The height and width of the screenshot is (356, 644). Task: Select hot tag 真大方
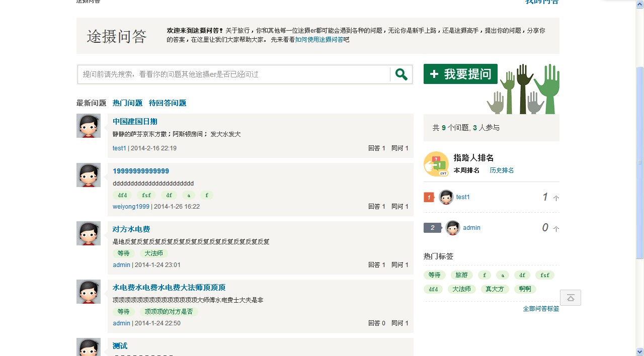pyautogui.click(x=495, y=289)
